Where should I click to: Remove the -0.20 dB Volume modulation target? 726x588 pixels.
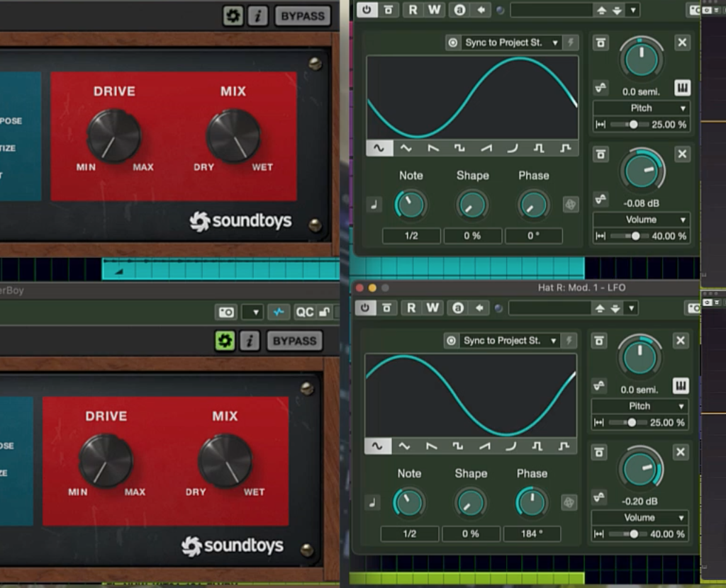pyautogui.click(x=681, y=453)
